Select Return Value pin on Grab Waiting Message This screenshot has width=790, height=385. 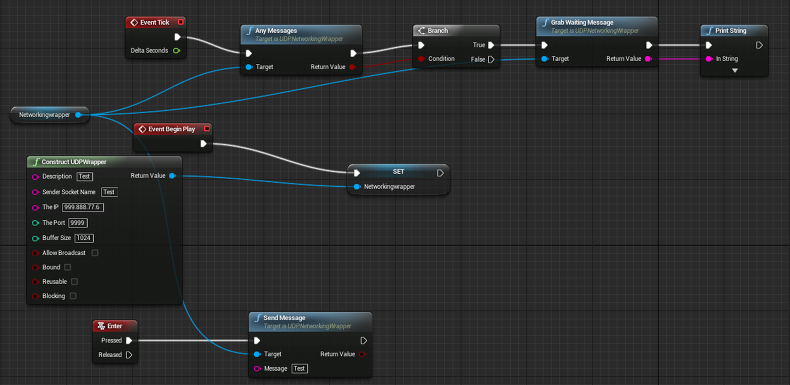(x=648, y=59)
